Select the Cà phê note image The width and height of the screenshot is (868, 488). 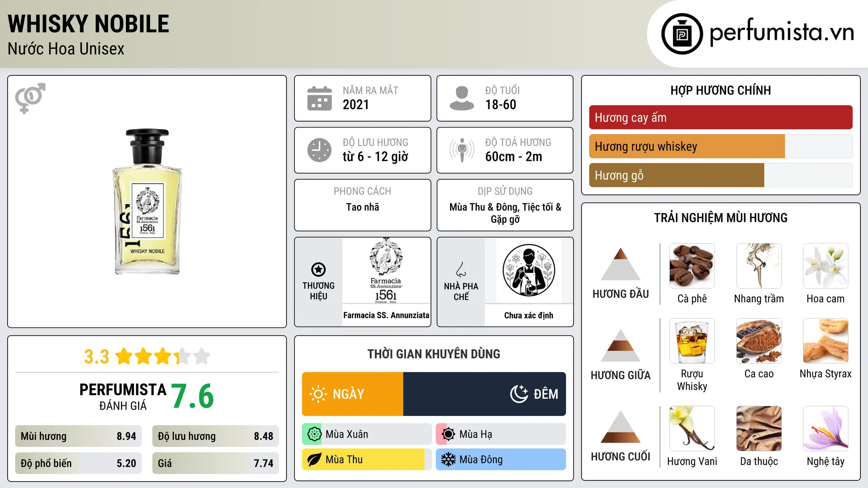tap(692, 266)
